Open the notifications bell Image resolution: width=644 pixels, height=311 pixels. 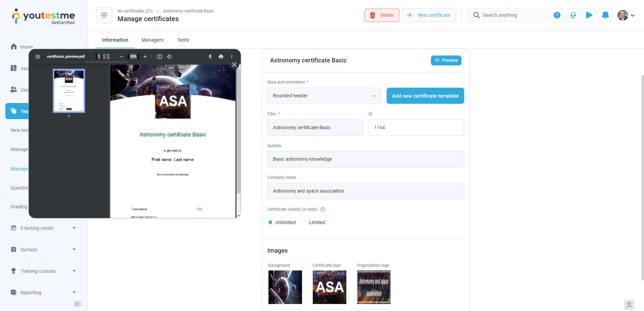[605, 15]
